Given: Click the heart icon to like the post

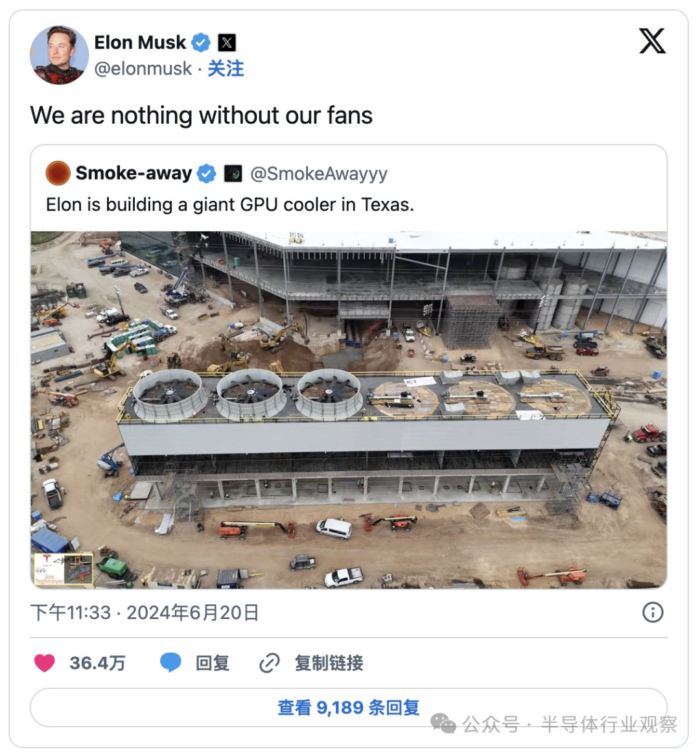Looking at the screenshot, I should [44, 663].
